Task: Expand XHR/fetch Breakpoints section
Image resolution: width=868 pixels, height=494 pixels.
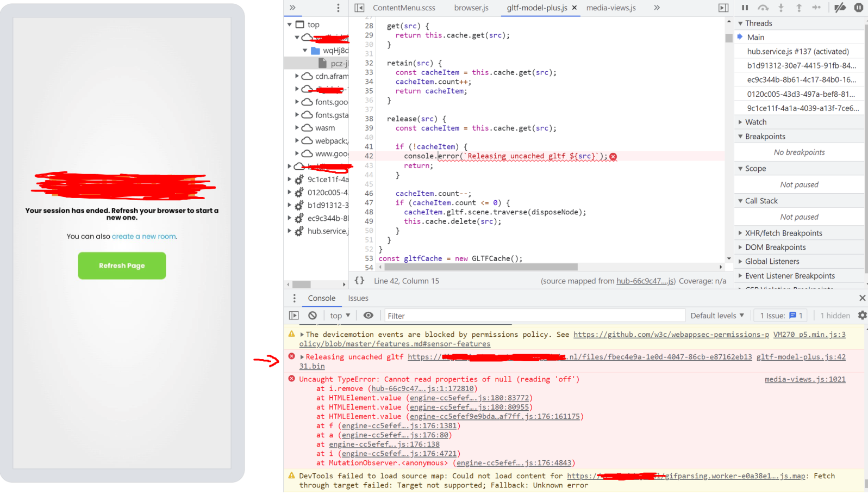Action: pos(740,233)
